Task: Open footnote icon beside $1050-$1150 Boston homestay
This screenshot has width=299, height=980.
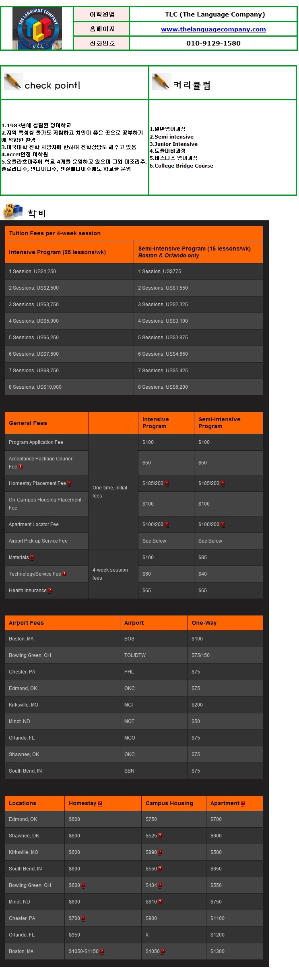Action: coord(102,951)
